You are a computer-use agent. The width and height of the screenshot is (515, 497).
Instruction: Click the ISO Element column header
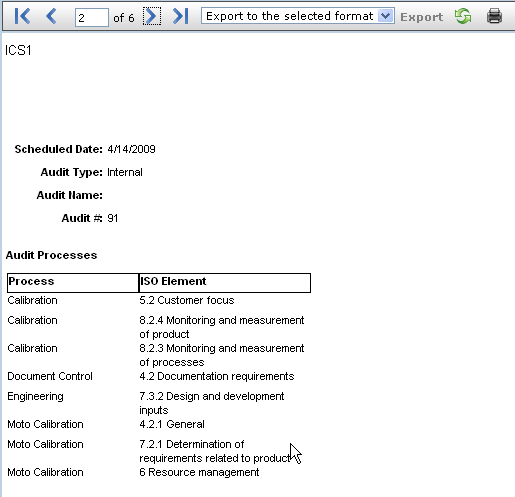pyautogui.click(x=225, y=283)
